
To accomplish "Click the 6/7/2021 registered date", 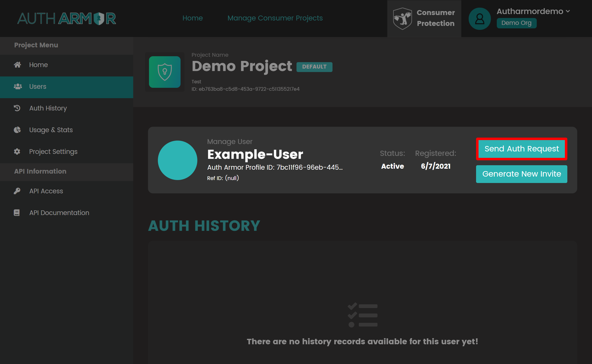I will pos(436,166).
